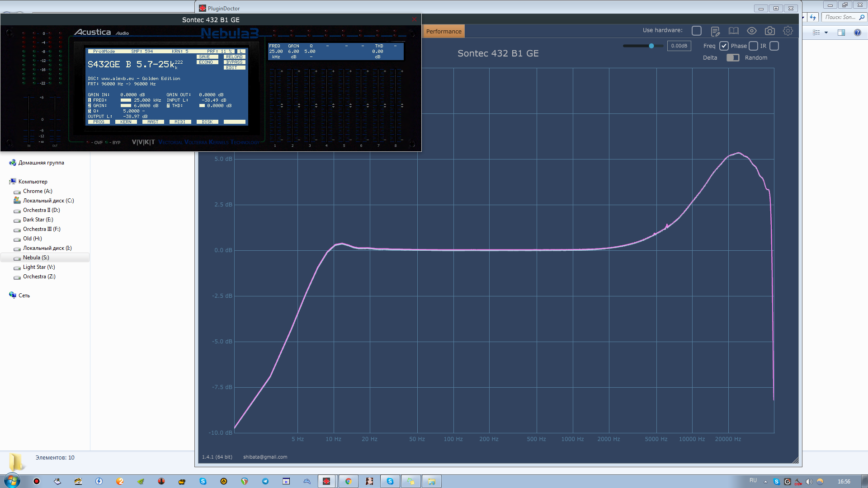Open the notes editor pencil icon
This screenshot has width=868, height=488.
[715, 31]
